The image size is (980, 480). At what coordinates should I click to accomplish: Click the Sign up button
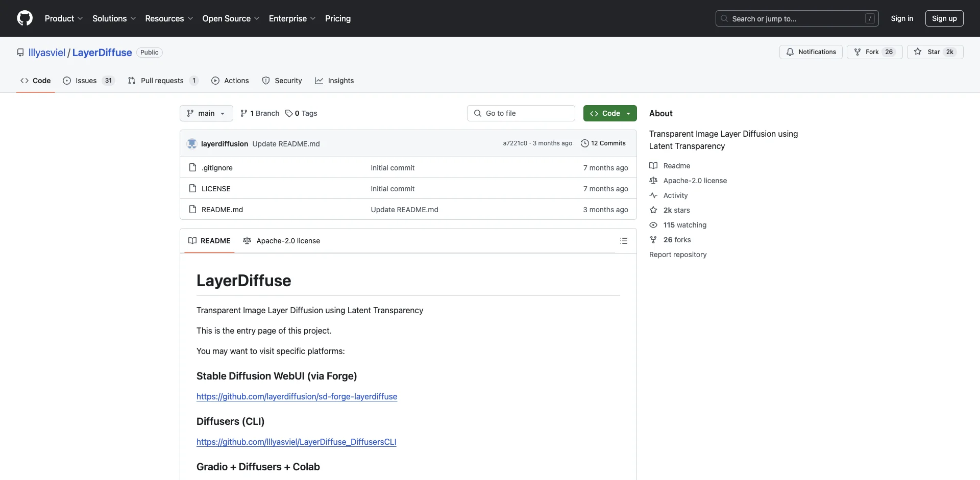[x=944, y=18]
